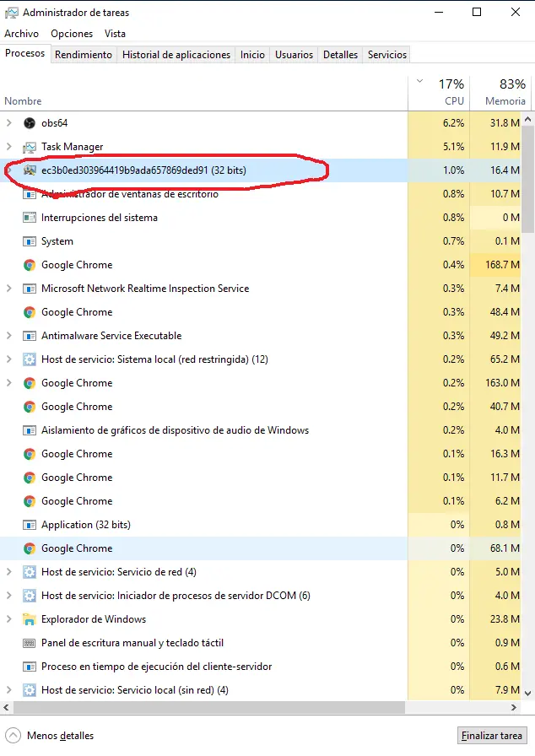The width and height of the screenshot is (535, 756).
Task: Click the Finalizar tarea button
Action: 492,736
